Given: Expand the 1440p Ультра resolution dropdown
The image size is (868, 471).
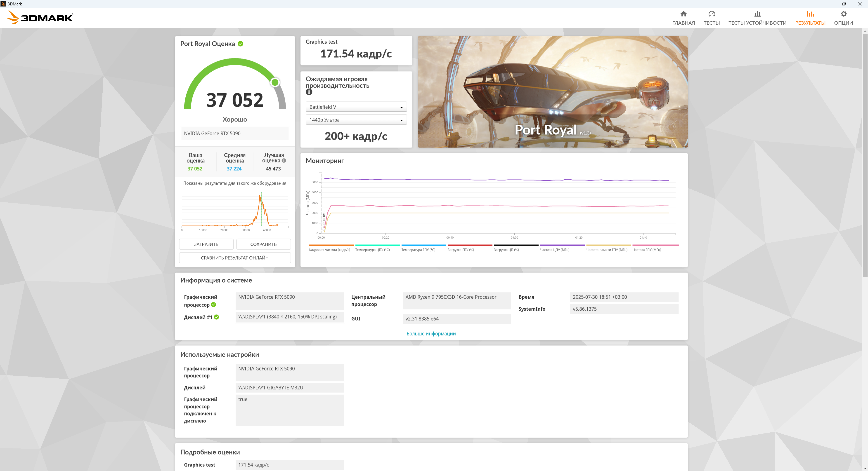Looking at the screenshot, I should (356, 120).
